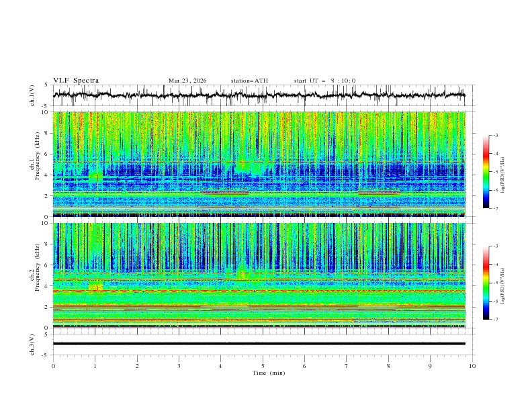
Task: Click the ch.3 flat black waveform trace
Action: [259, 344]
